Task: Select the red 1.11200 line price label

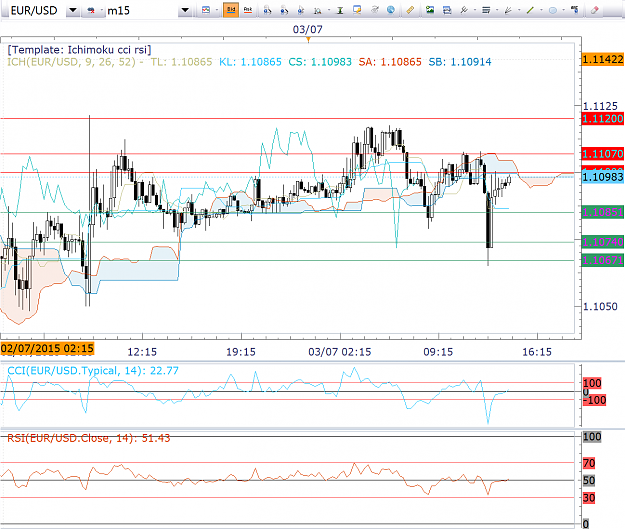Action: 603,118
